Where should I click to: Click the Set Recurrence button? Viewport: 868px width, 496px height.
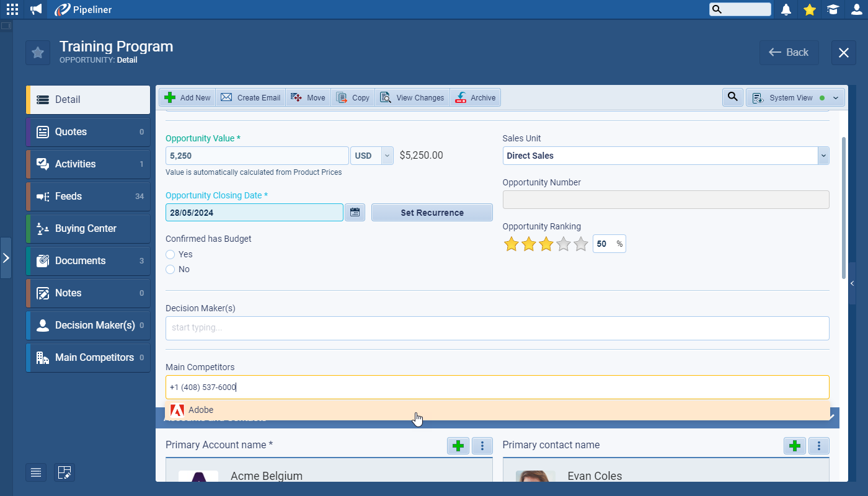432,213
